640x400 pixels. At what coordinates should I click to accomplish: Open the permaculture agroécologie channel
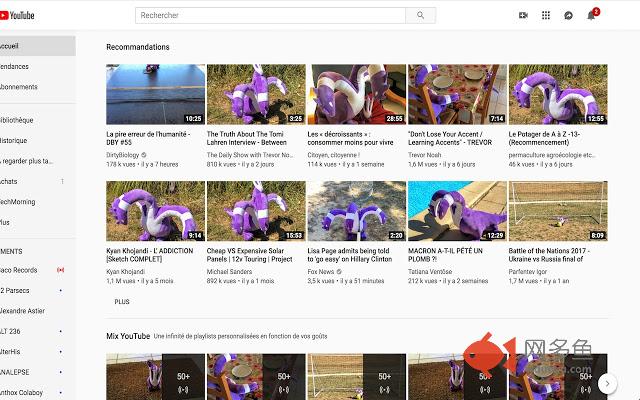click(x=552, y=155)
